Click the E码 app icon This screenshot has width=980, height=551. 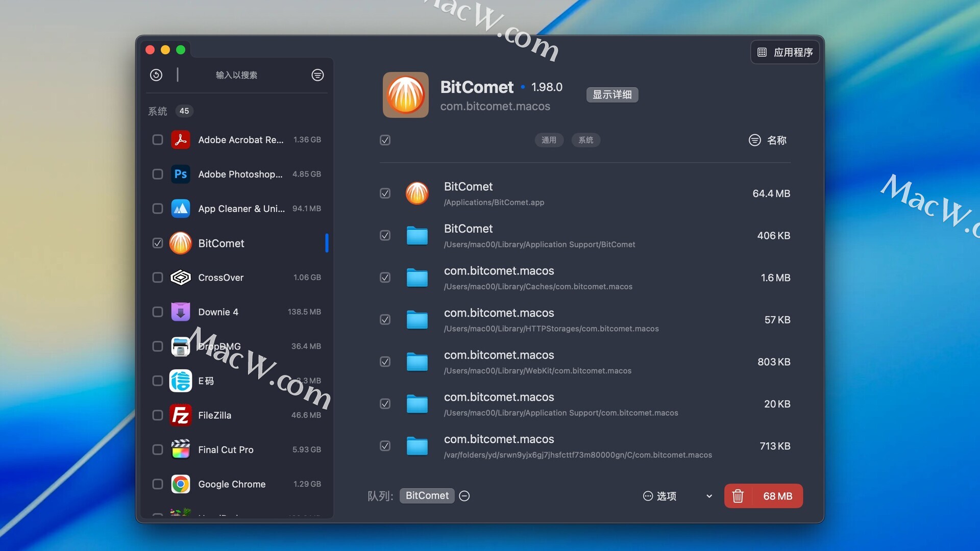pyautogui.click(x=181, y=381)
